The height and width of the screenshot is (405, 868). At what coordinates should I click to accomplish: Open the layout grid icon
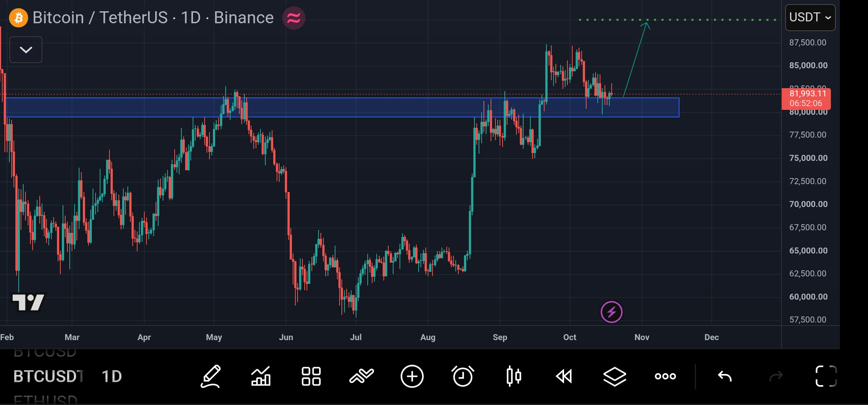pyautogui.click(x=311, y=376)
